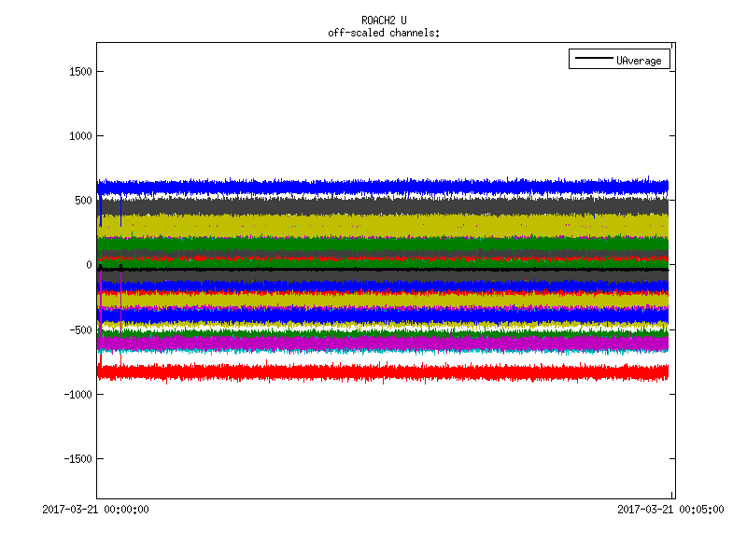Click the -1000 y-axis tick label
The height and width of the screenshot is (560, 747).
click(77, 394)
